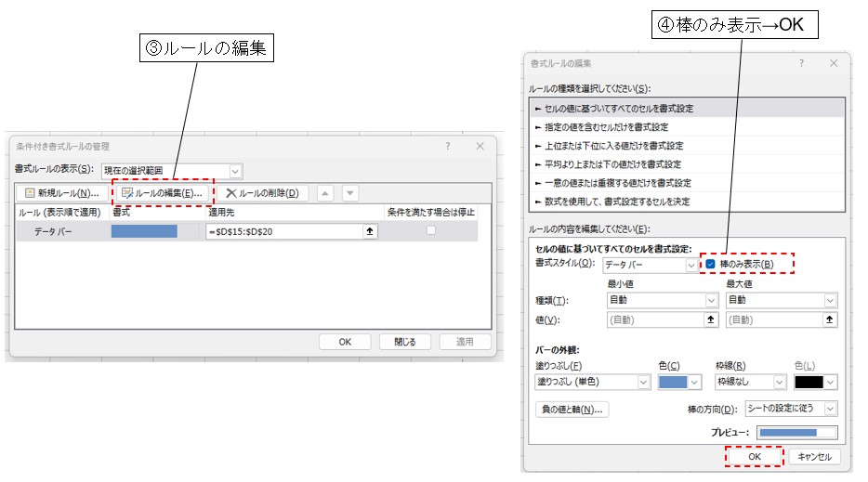Toggle the 棒のみ表示 checkbox
This screenshot has width=868, height=482.
click(710, 265)
